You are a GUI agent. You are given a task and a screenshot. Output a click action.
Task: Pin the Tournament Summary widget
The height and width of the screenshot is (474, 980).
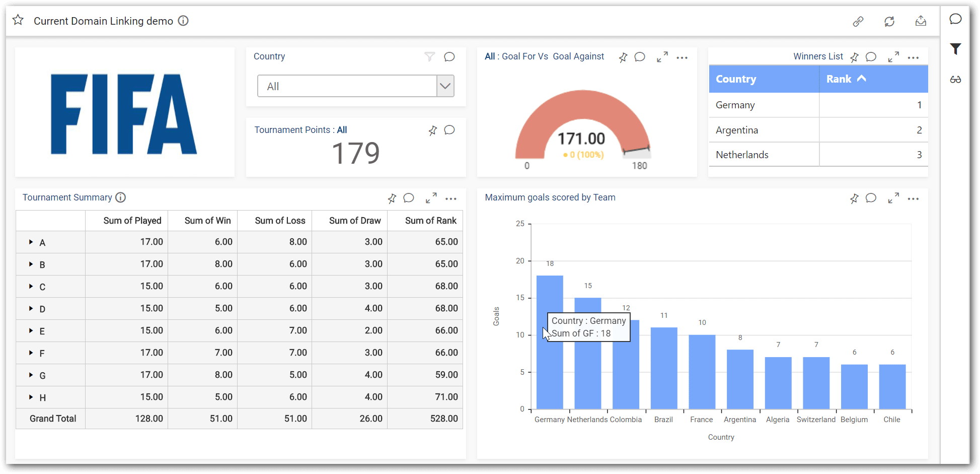(392, 198)
